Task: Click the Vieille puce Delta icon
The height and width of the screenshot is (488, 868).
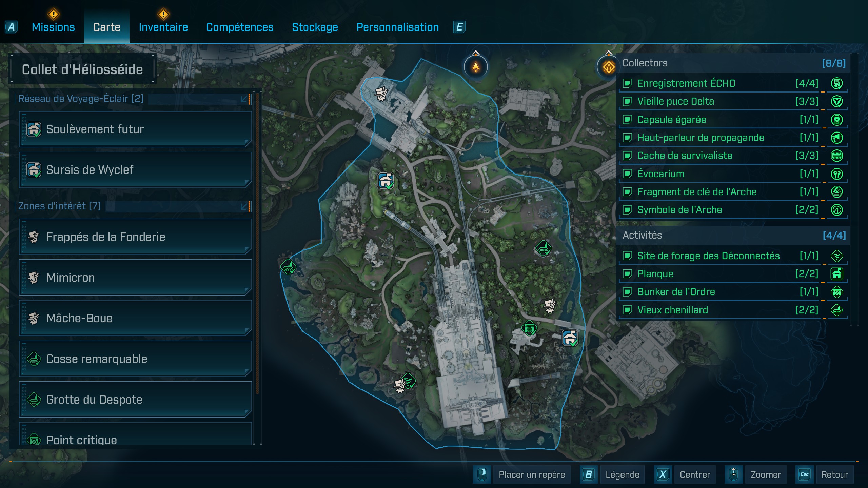Action: (x=837, y=101)
